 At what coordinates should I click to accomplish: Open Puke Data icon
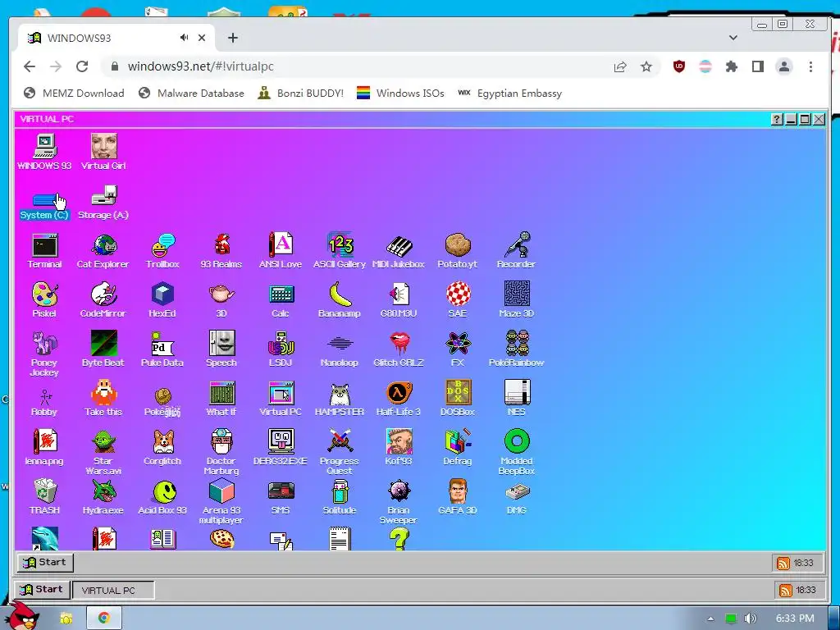[x=162, y=349]
